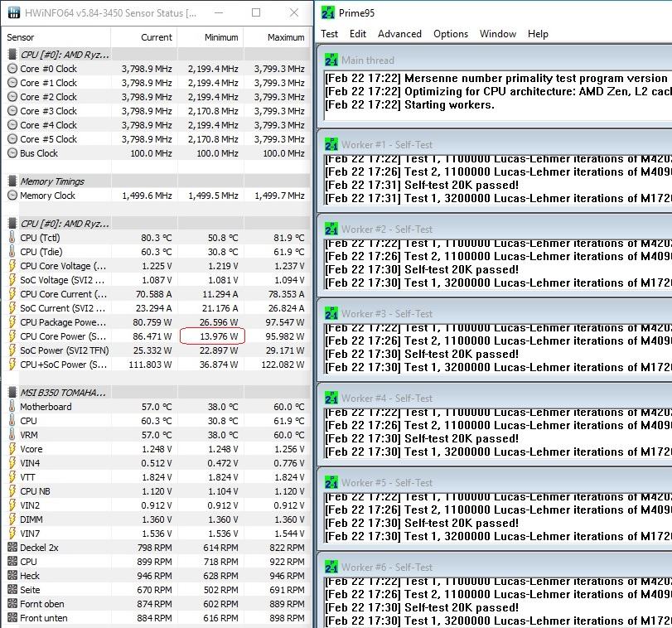
Task: Select the VIN2 sensor row
Action: click(157, 505)
